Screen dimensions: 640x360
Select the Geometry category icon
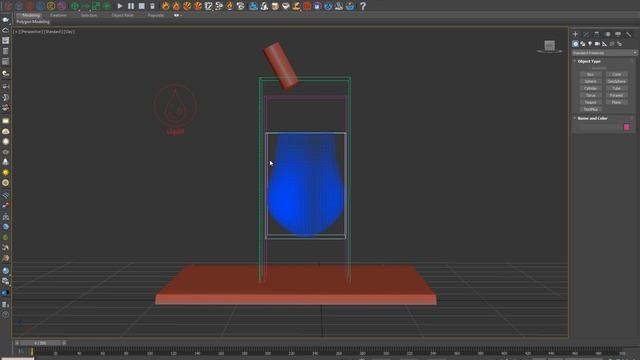coord(575,44)
